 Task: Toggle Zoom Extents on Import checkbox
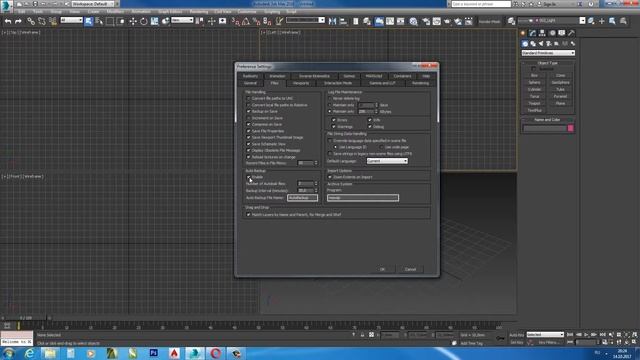(330, 177)
